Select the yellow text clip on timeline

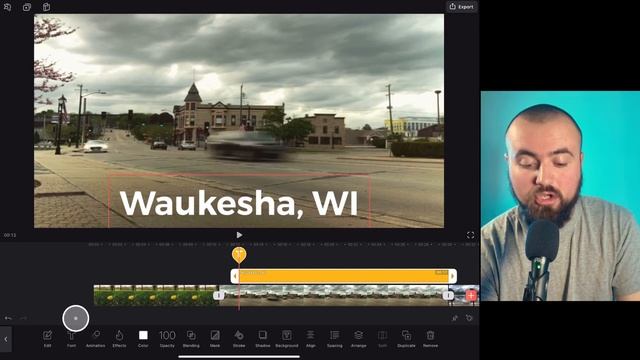(x=344, y=276)
